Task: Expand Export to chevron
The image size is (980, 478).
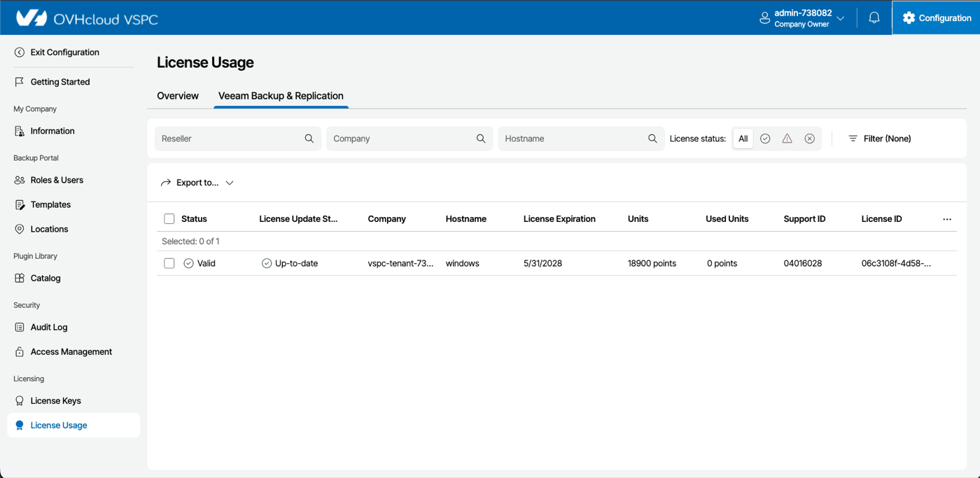Action: [x=230, y=183]
